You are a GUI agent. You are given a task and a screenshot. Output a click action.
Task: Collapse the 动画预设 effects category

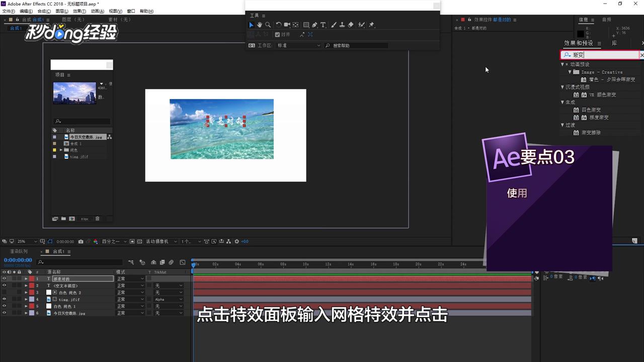[562, 64]
